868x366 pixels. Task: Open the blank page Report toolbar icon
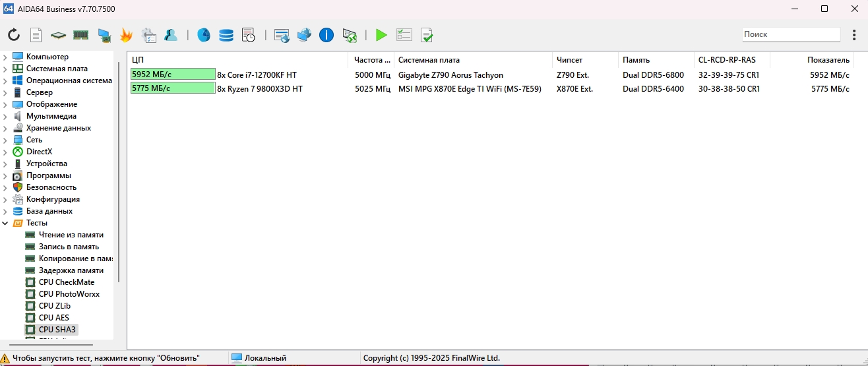(36, 35)
